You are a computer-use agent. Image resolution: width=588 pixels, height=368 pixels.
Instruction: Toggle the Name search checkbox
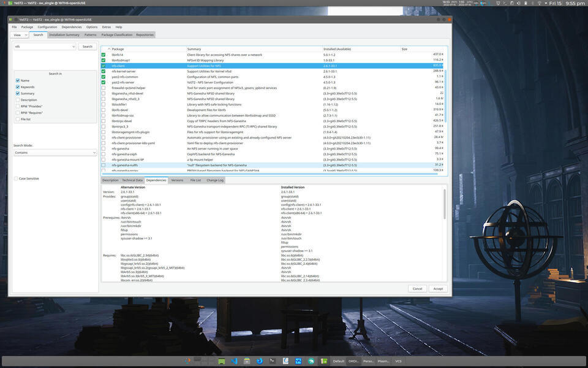point(18,80)
